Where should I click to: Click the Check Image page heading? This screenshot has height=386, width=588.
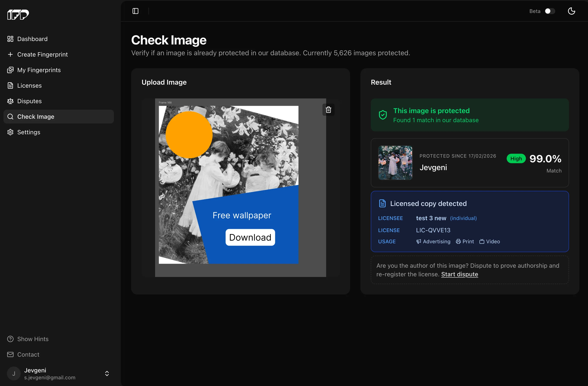[169, 40]
